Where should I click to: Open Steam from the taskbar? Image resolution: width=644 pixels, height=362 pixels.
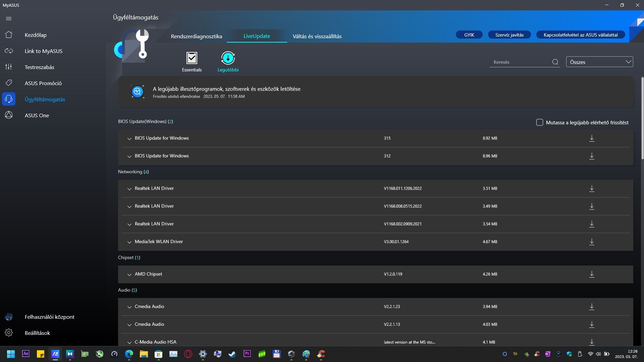[x=232, y=354]
